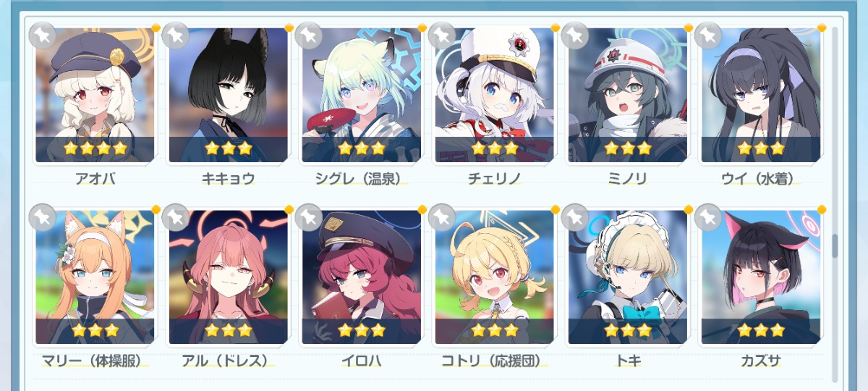Toggle pin on アル（ドレス） card
This screenshot has height=391, width=868.
click(175, 217)
